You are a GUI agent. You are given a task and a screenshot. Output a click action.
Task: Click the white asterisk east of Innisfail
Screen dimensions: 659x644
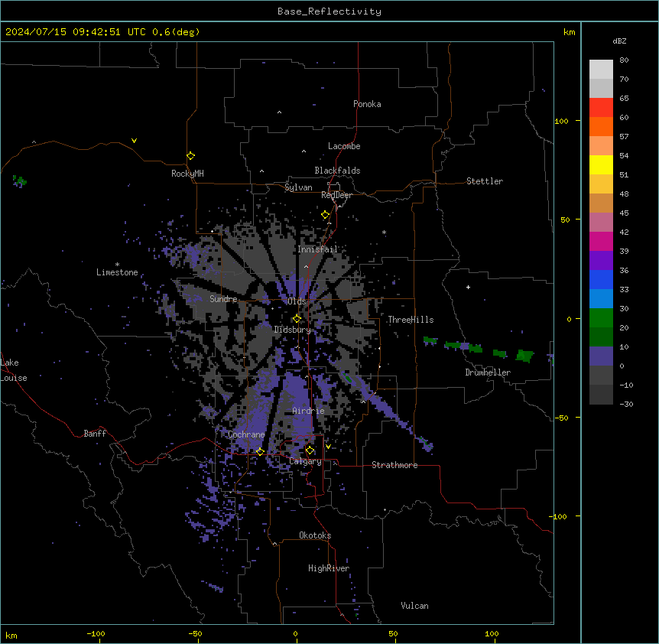point(384,232)
